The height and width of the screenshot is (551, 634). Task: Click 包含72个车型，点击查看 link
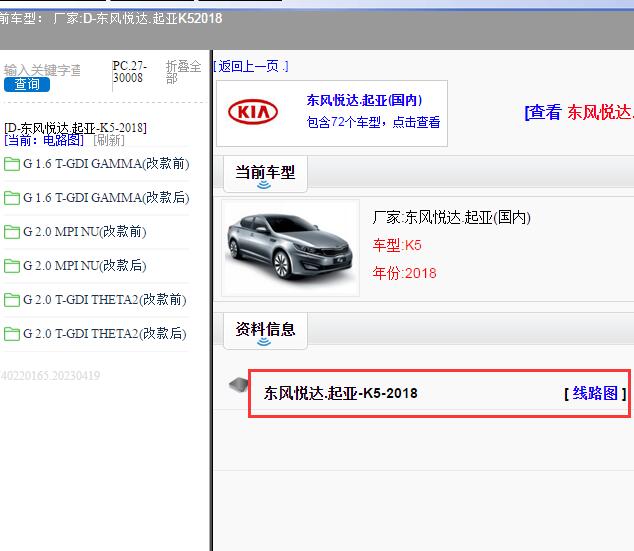point(373,122)
